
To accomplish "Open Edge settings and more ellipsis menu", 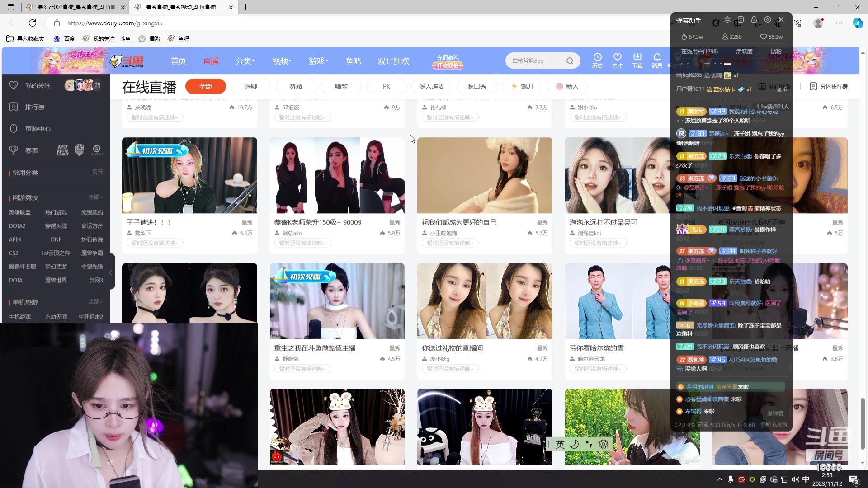I will 839,23.
